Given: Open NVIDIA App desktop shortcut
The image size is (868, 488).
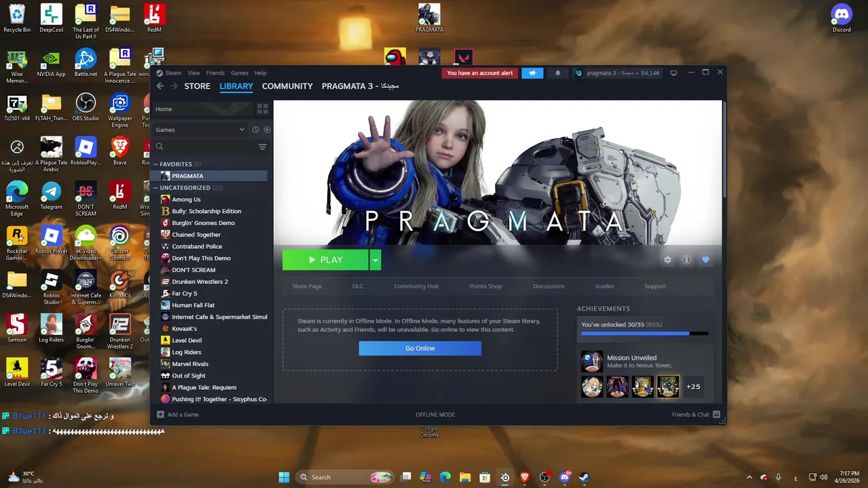Looking at the screenshot, I should [x=52, y=63].
